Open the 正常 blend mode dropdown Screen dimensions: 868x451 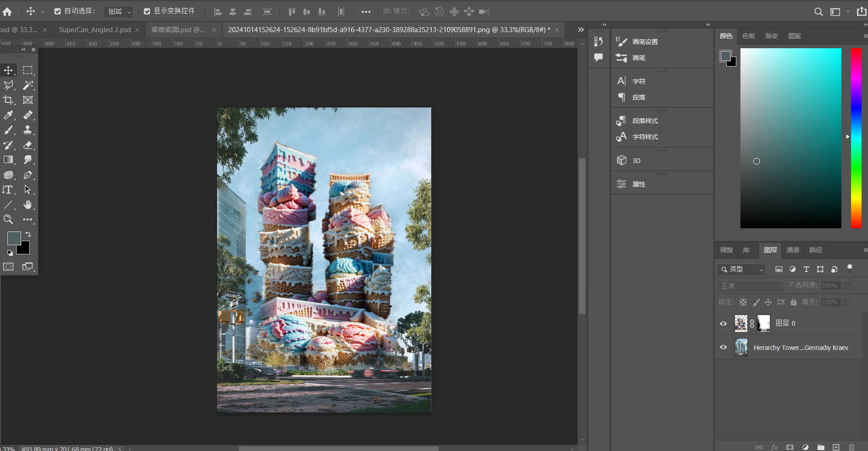click(x=750, y=286)
